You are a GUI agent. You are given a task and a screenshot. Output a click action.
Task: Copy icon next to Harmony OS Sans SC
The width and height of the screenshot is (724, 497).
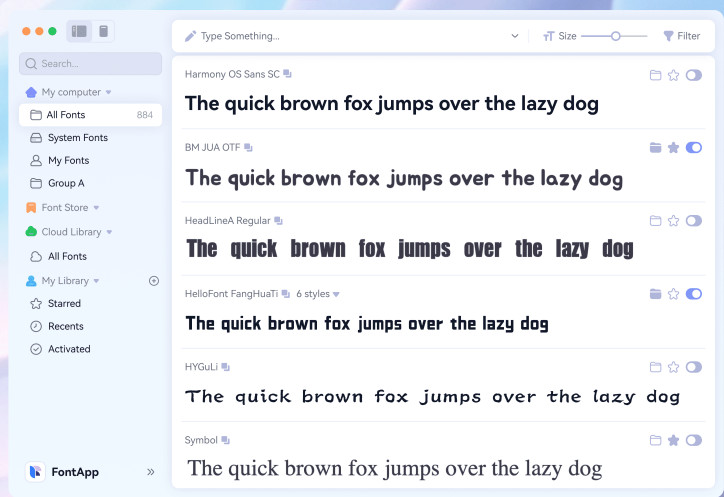click(287, 74)
